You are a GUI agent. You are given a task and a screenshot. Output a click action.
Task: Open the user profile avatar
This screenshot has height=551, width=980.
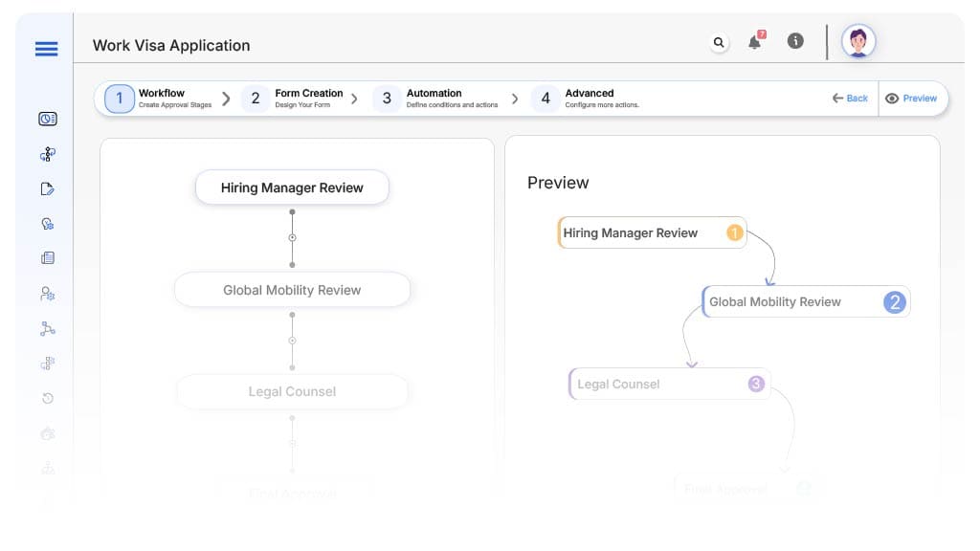(x=857, y=42)
